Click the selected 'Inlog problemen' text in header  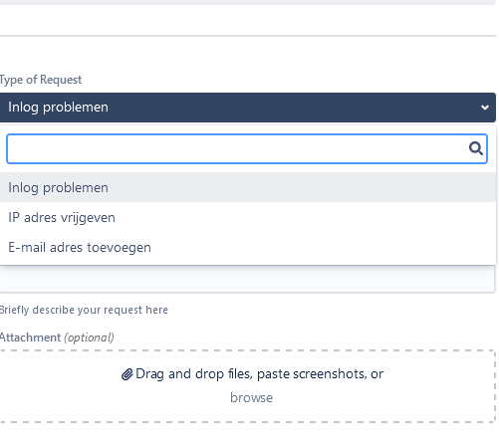click(x=58, y=108)
